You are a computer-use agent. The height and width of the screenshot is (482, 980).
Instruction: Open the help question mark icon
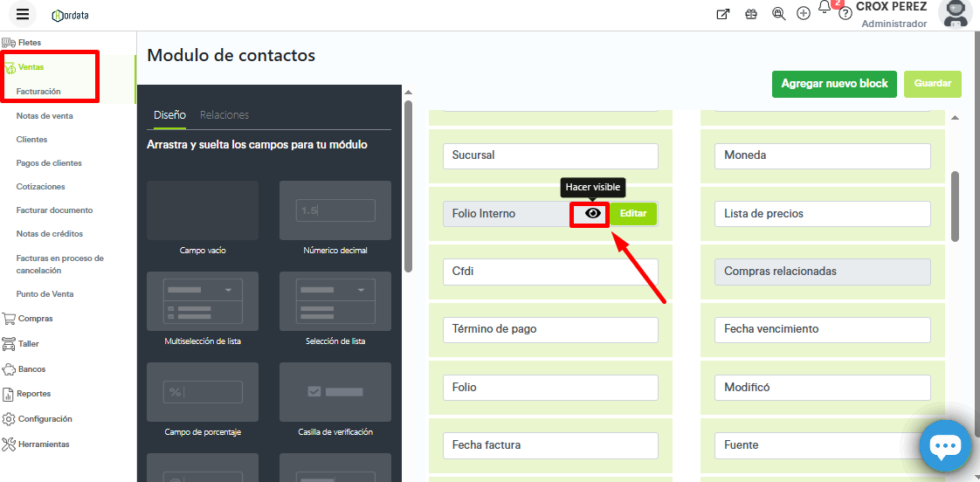coord(845,14)
